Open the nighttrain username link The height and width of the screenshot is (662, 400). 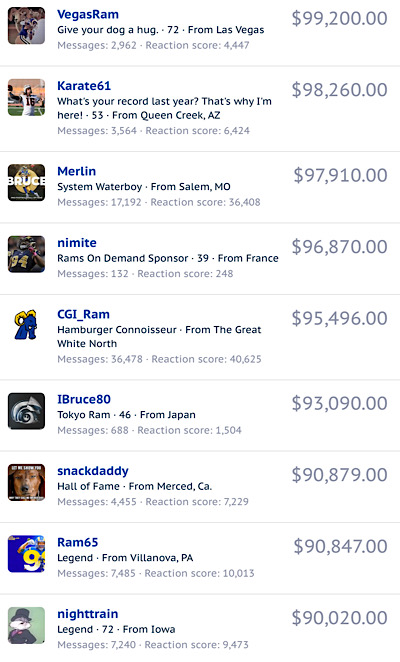[88, 614]
